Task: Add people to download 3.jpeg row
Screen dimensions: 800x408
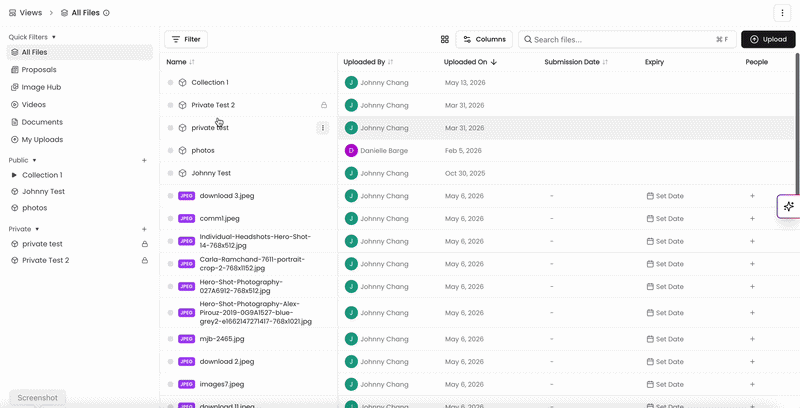Action: [x=752, y=196]
